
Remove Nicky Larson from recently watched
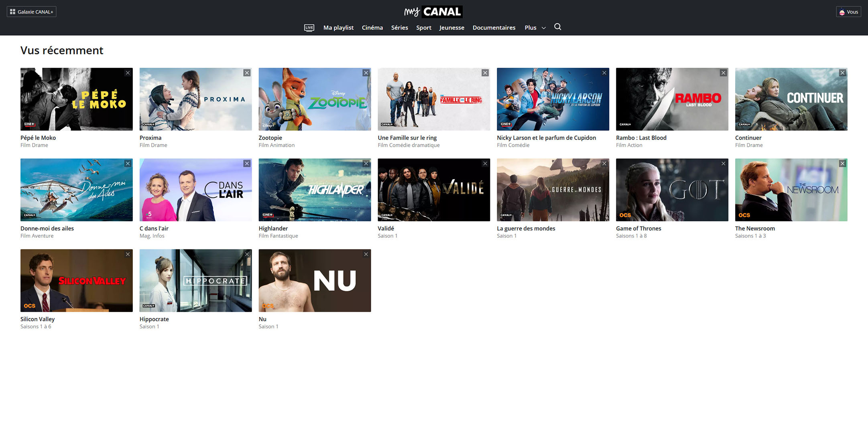pyautogui.click(x=604, y=73)
